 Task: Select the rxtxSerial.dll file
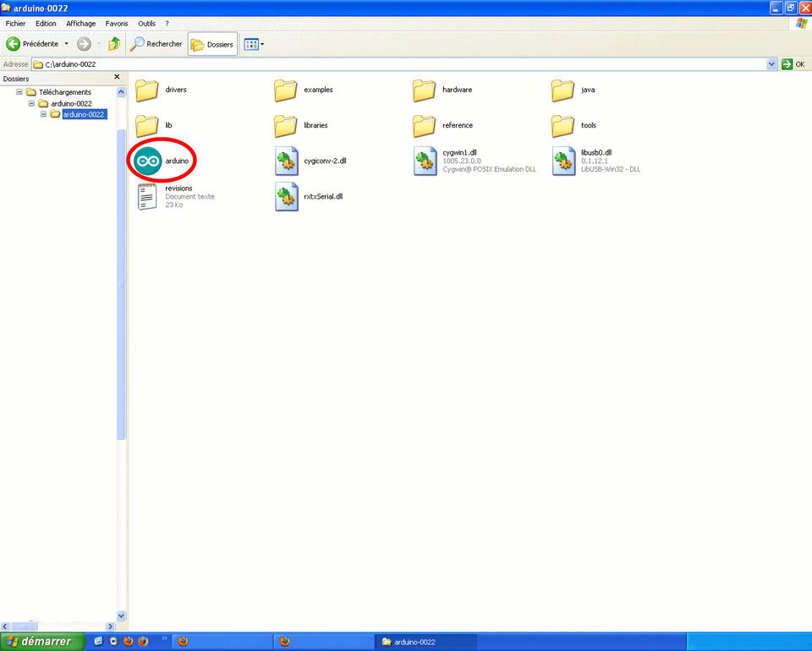287,196
